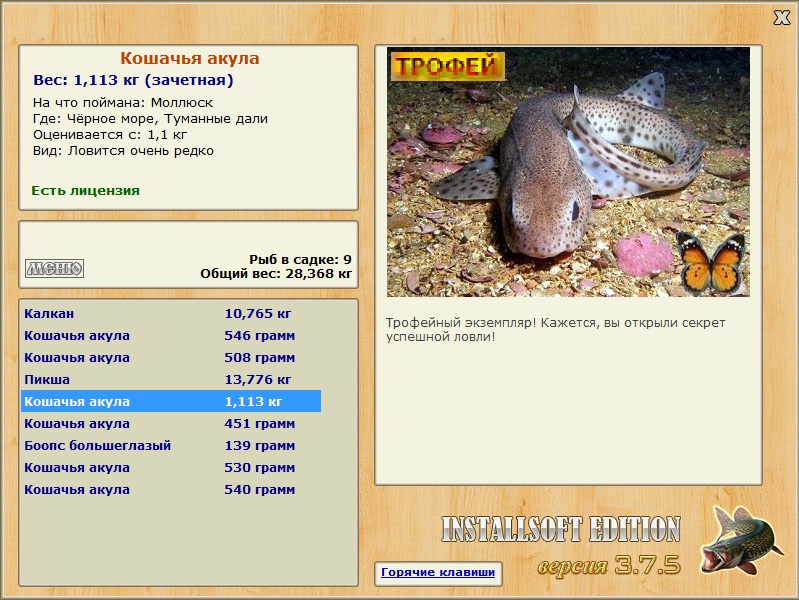799x600 pixels.
Task: Close the fish keepnet window
Action: 782,18
